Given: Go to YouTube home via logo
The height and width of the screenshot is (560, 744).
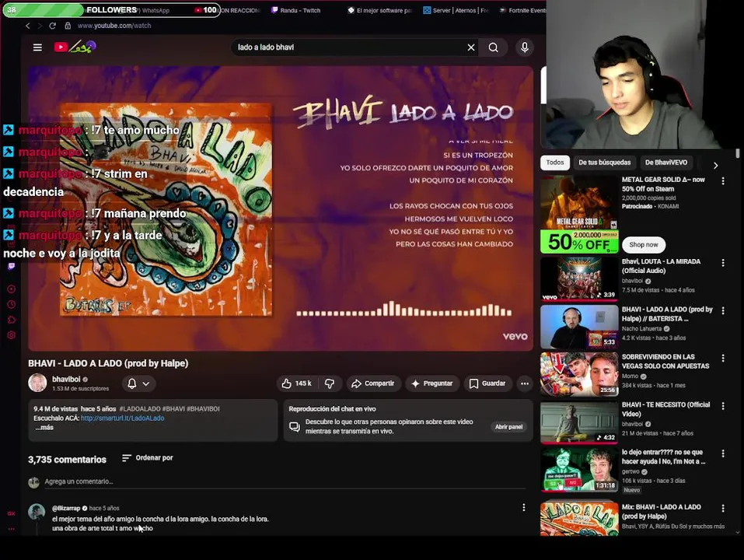Looking at the screenshot, I should (x=75, y=47).
